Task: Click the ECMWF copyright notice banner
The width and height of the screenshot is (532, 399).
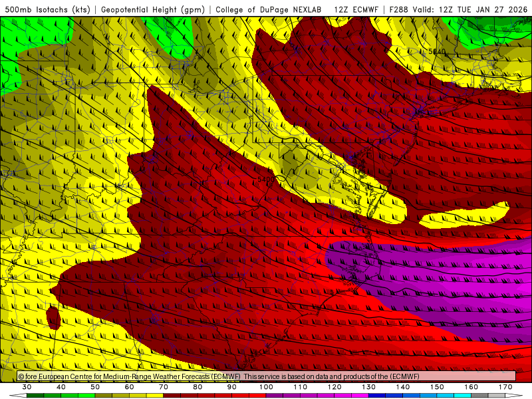Action: pyautogui.click(x=267, y=376)
